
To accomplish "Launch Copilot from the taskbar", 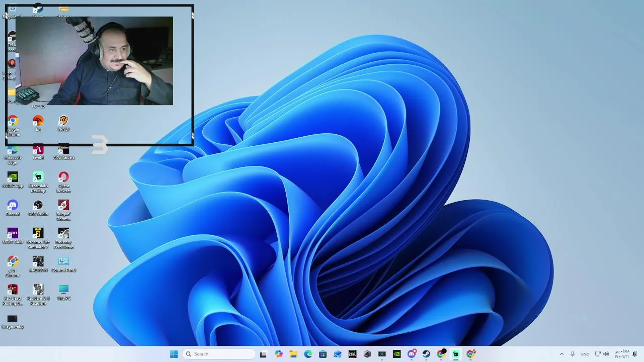I will coord(278,354).
